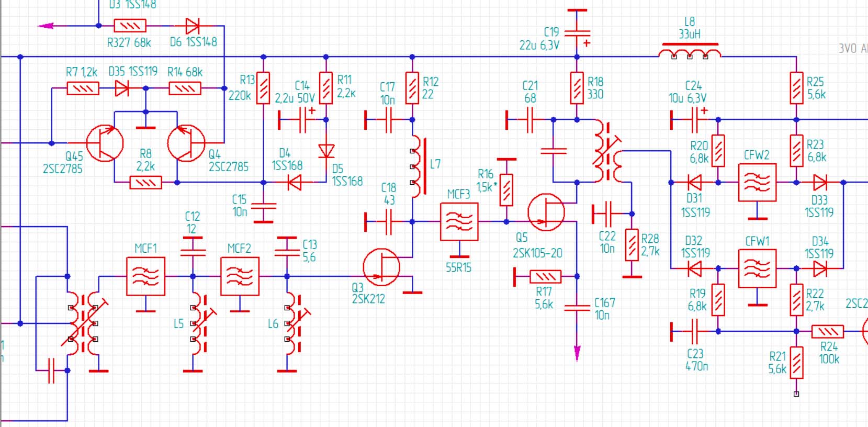The height and width of the screenshot is (427, 868).
Task: Select the L8 33uH inductor coil
Action: click(x=690, y=52)
